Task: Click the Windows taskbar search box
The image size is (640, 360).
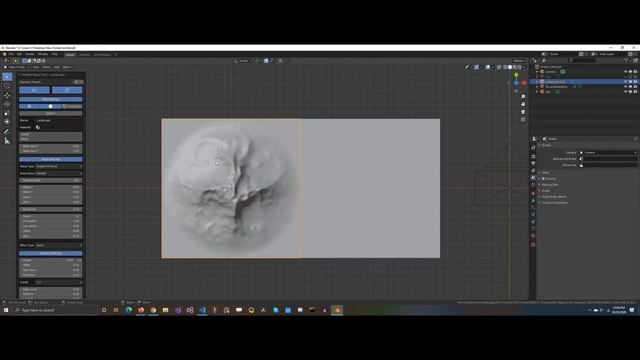Action: (x=56, y=310)
